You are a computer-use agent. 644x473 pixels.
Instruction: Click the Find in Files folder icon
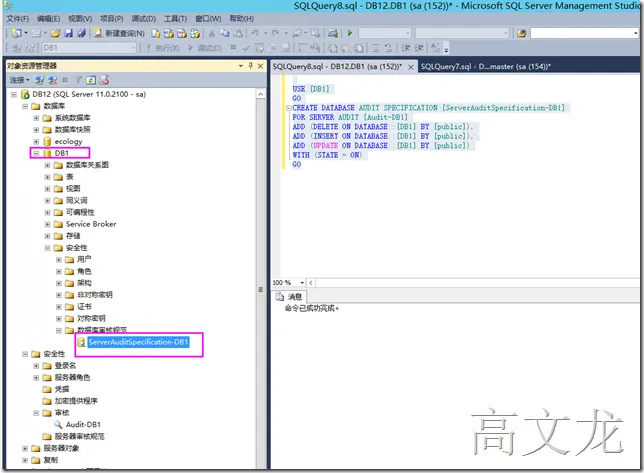pyautogui.click(x=522, y=33)
